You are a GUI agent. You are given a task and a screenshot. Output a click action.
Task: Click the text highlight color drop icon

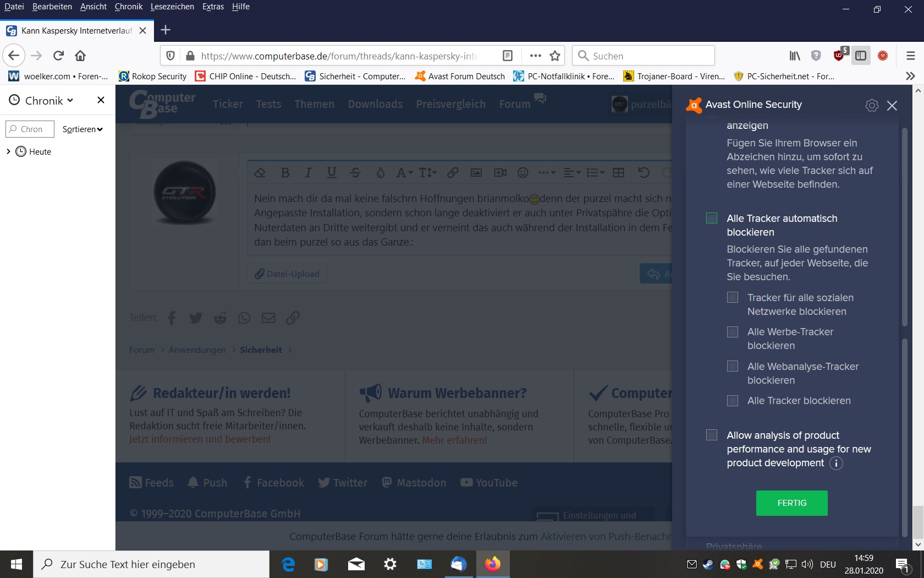380,173
